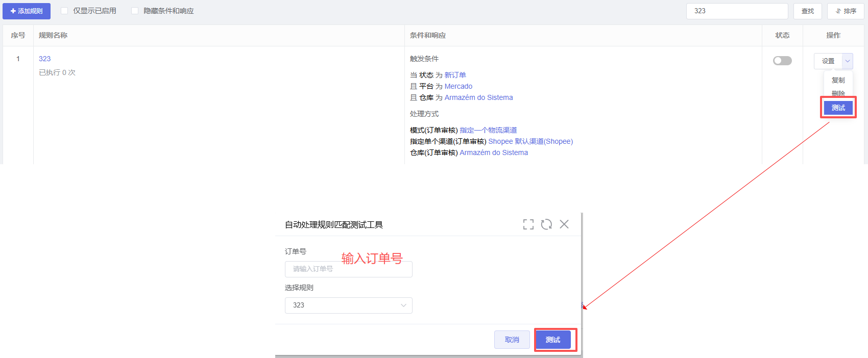This screenshot has width=868, height=358.
Task: Open the 选择规则 dropdown showing 323
Action: point(348,305)
